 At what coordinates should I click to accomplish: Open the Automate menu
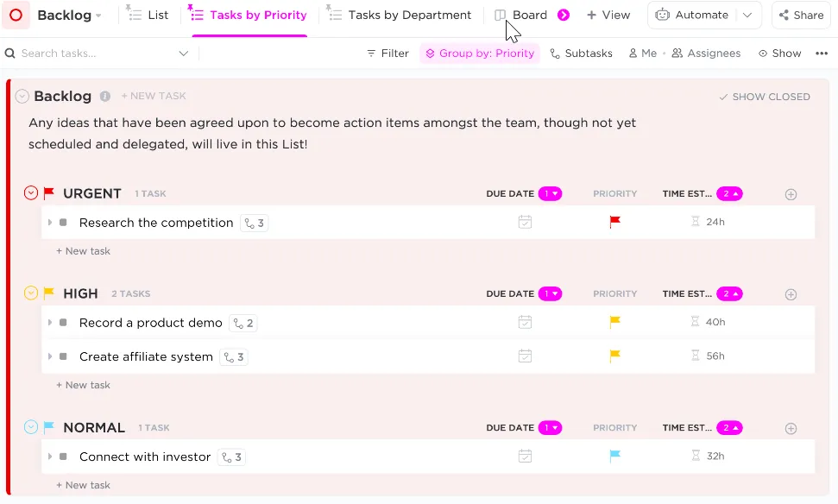pos(691,15)
